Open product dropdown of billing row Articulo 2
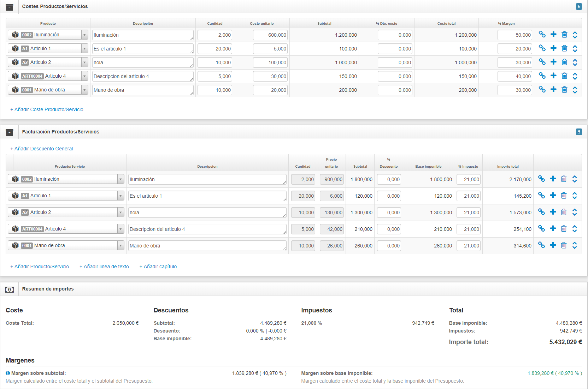The width and height of the screenshot is (588, 389). [66, 212]
